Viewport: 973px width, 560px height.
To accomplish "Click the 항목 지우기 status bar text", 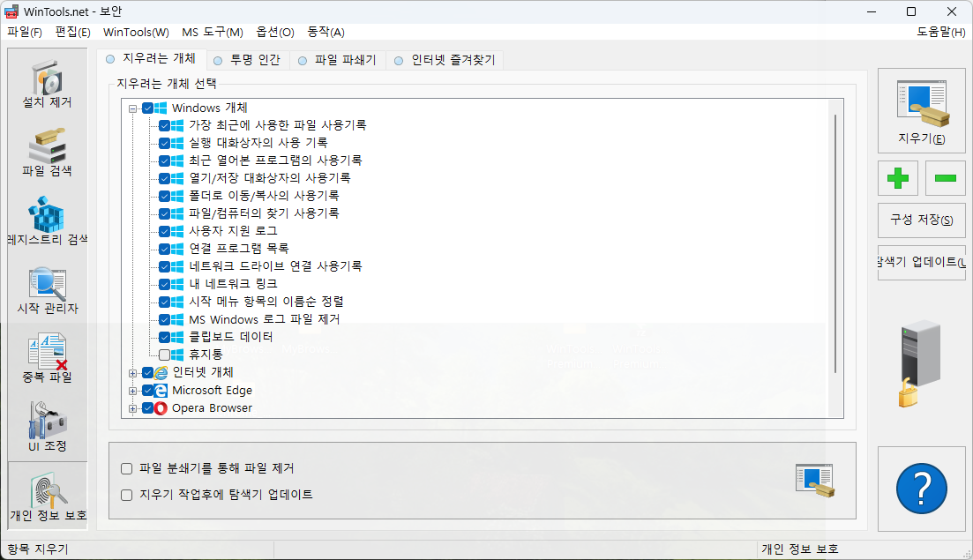I will (38, 549).
